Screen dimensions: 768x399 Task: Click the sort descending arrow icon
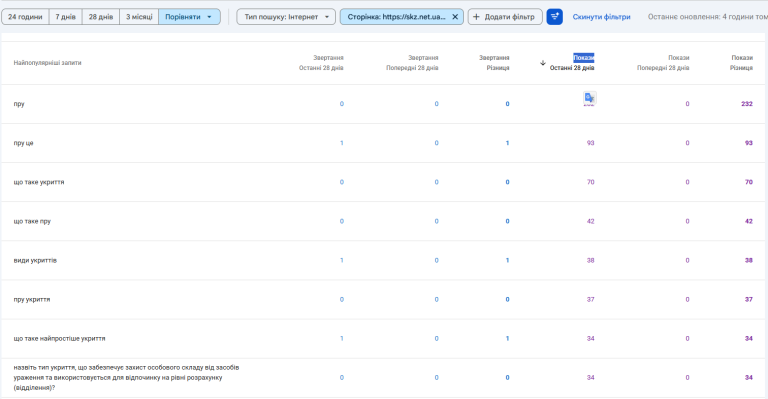[x=543, y=63]
